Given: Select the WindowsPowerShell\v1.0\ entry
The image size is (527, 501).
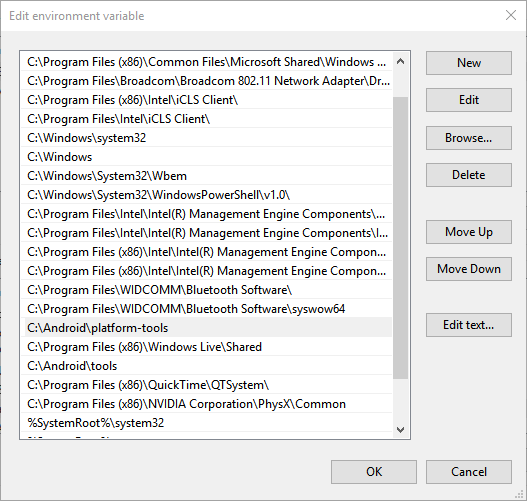Looking at the screenshot, I should click(x=207, y=195).
